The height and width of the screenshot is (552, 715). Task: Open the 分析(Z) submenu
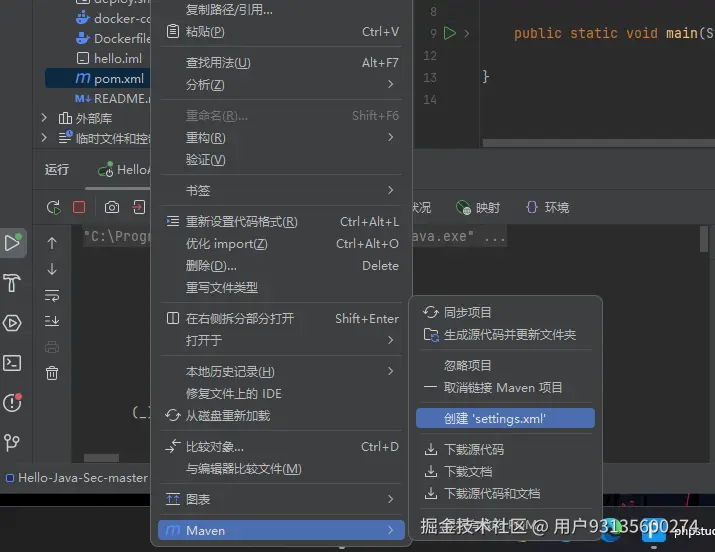(281, 84)
